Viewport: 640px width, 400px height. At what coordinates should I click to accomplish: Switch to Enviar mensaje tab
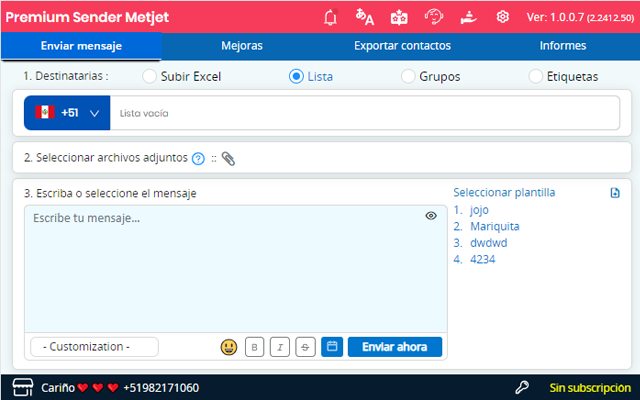point(81,46)
